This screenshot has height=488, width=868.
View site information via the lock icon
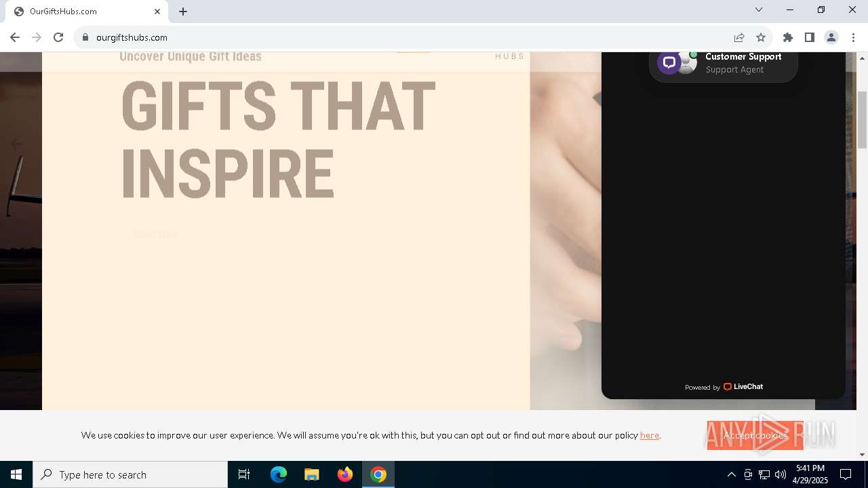pyautogui.click(x=85, y=37)
